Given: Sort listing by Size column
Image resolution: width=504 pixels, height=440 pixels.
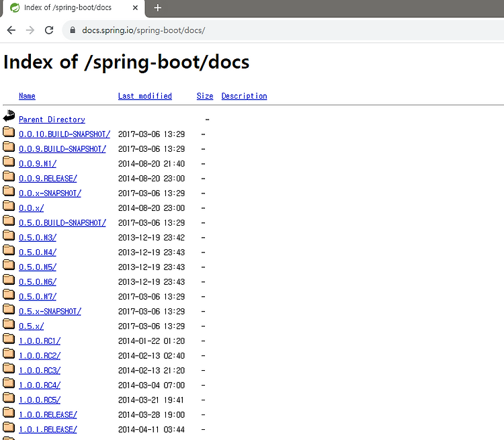Looking at the screenshot, I should click(x=205, y=96).
